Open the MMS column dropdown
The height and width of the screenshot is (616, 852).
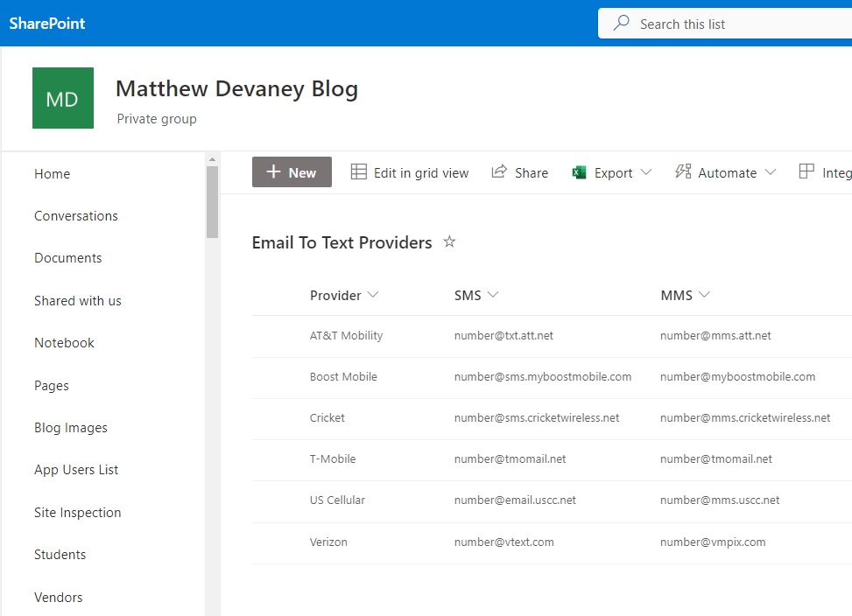tap(705, 295)
